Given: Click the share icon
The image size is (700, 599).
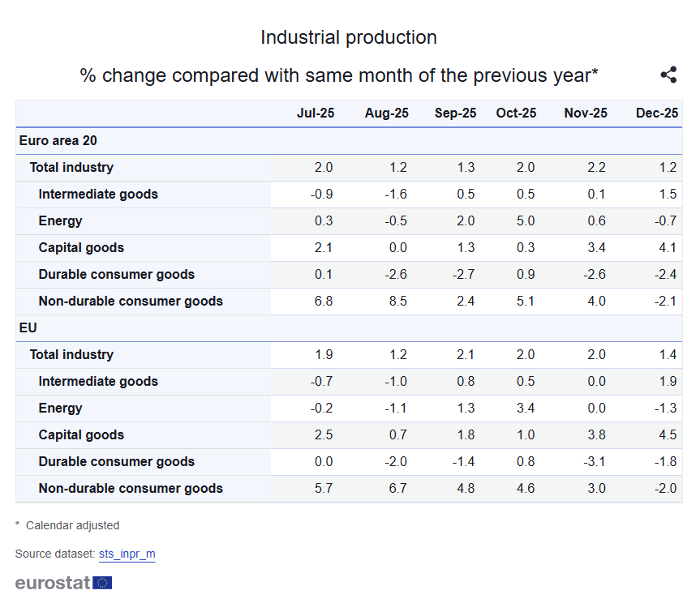Looking at the screenshot, I should pos(668,75).
